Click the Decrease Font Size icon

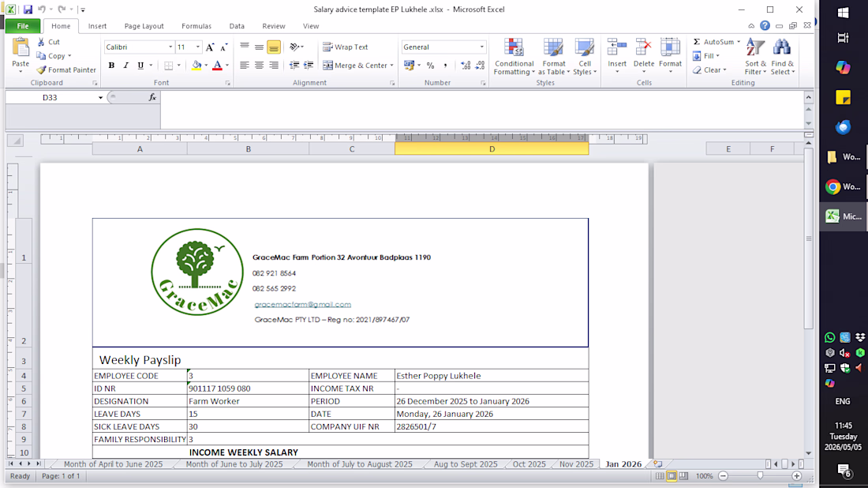tap(223, 47)
